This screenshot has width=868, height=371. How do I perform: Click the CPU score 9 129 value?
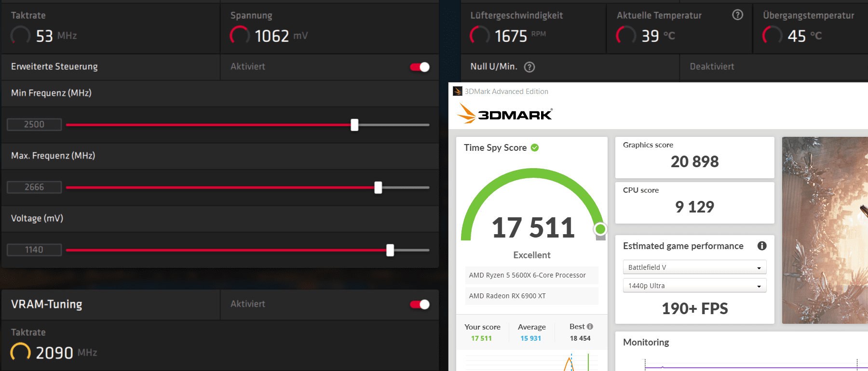pyautogui.click(x=694, y=207)
